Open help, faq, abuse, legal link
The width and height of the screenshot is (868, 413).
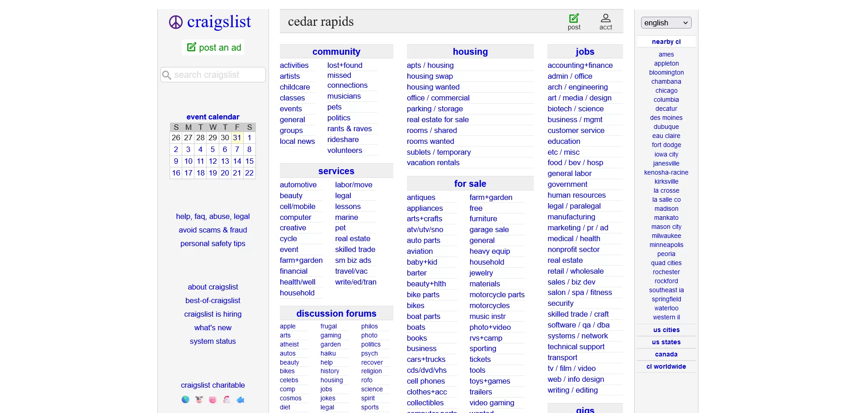(213, 216)
